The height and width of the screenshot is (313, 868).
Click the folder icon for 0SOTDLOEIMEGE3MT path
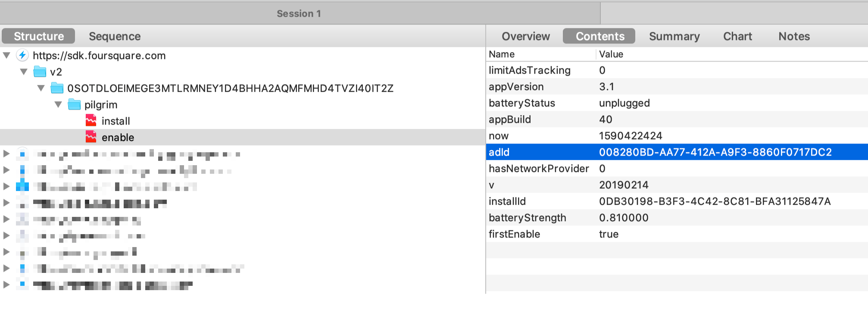click(x=57, y=88)
